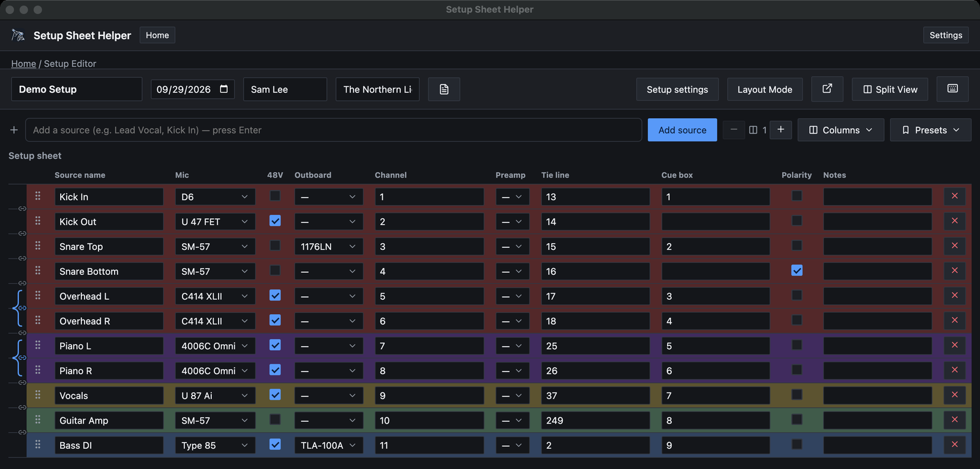Image resolution: width=980 pixels, height=469 pixels.
Task: Increase column count with plus button
Action: pyautogui.click(x=781, y=130)
